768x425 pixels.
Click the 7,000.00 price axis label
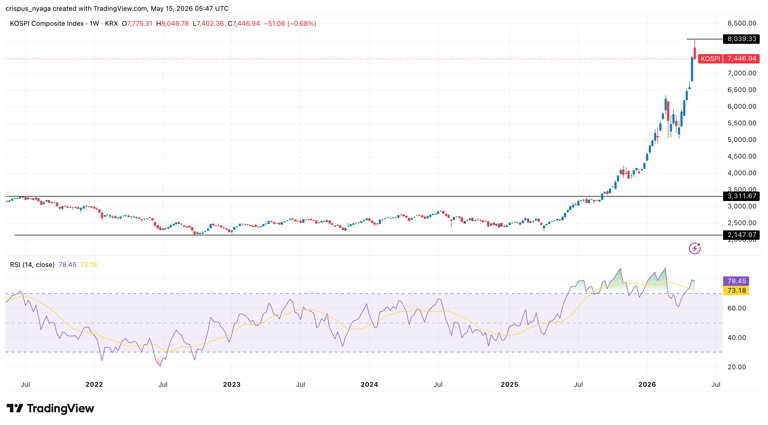coord(742,73)
